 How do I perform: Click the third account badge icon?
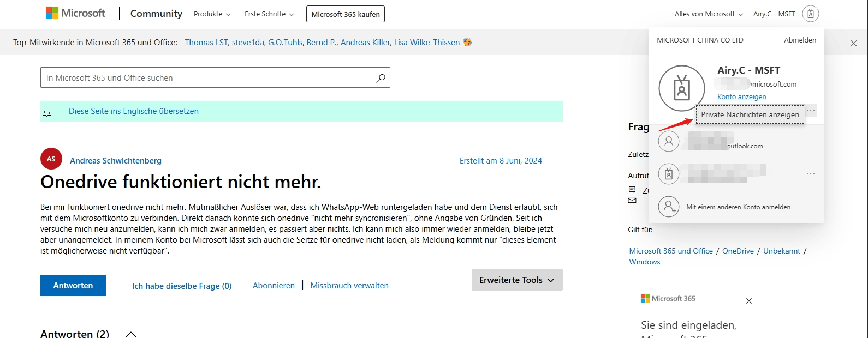[669, 174]
